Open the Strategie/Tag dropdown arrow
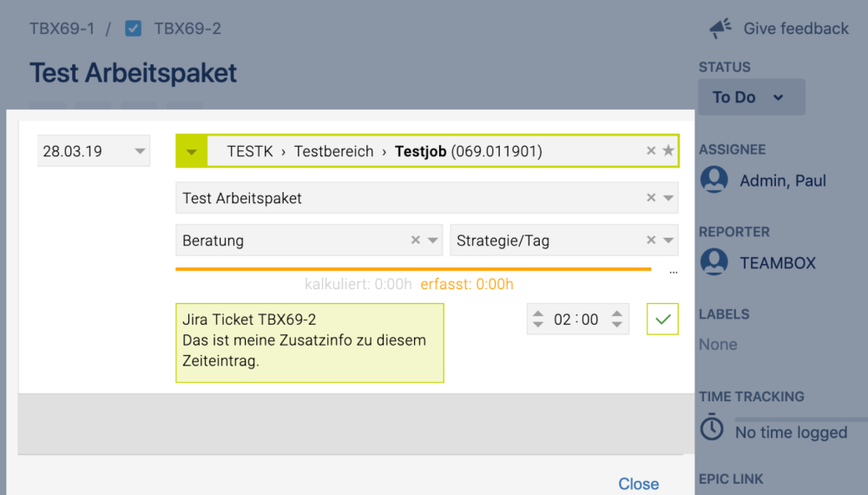868x495 pixels. click(x=668, y=241)
